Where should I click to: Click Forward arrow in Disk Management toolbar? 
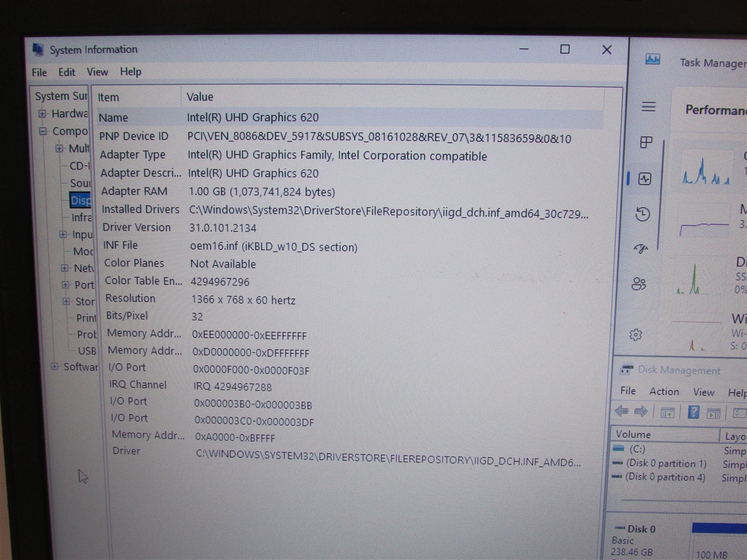641,412
